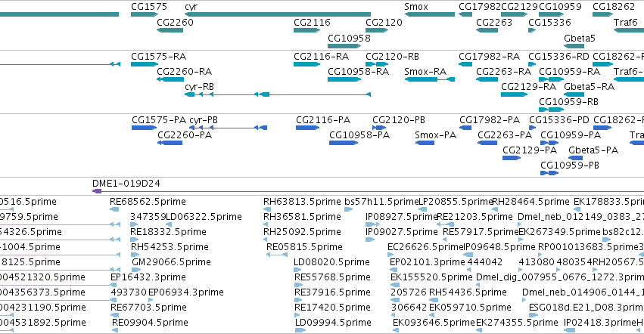The image size is (644, 334).
Task: Click EST label GM29066.5prime
Action: [x=171, y=261]
